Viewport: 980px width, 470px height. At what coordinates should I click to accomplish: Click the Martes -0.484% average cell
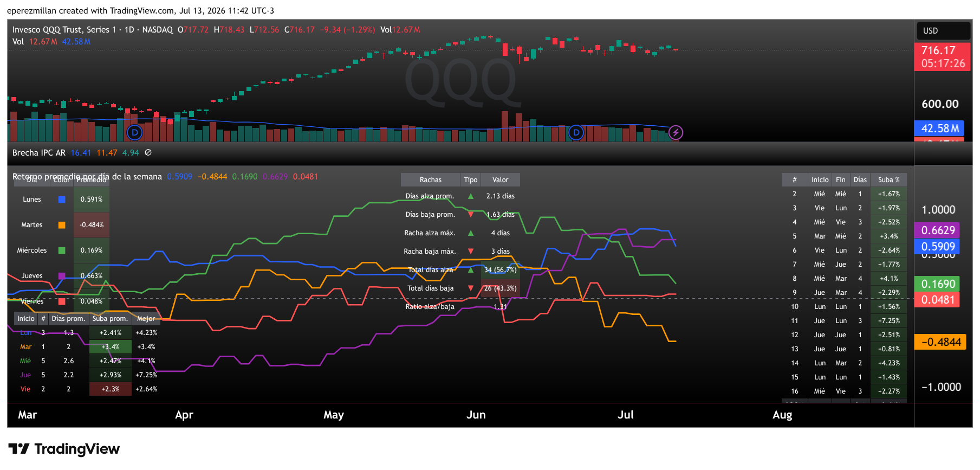(x=92, y=225)
